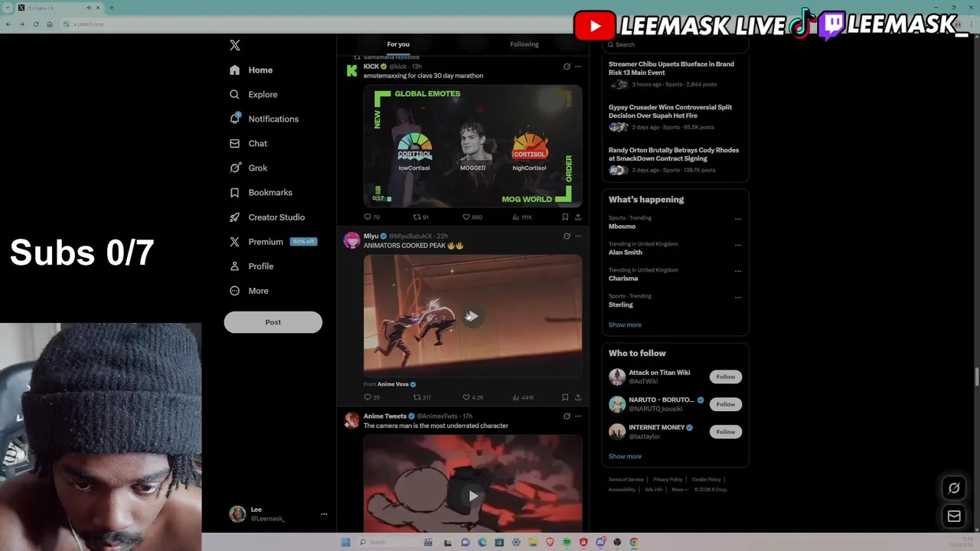
Task: Open Bookmarks in the sidebar
Action: point(261,192)
